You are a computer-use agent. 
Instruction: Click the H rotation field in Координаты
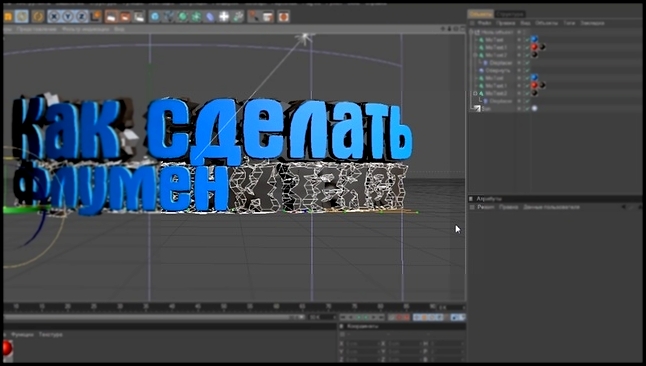pyautogui.click(x=446, y=343)
